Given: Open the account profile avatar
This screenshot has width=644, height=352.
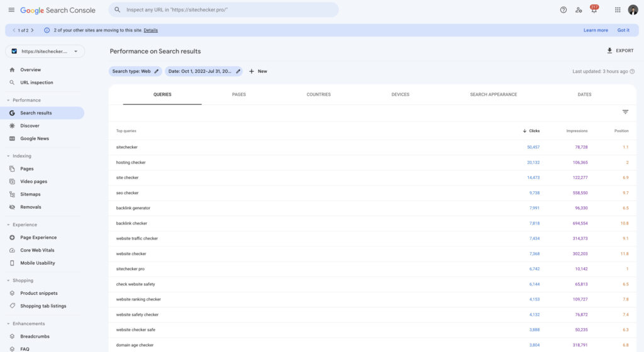Looking at the screenshot, I should pos(633,10).
